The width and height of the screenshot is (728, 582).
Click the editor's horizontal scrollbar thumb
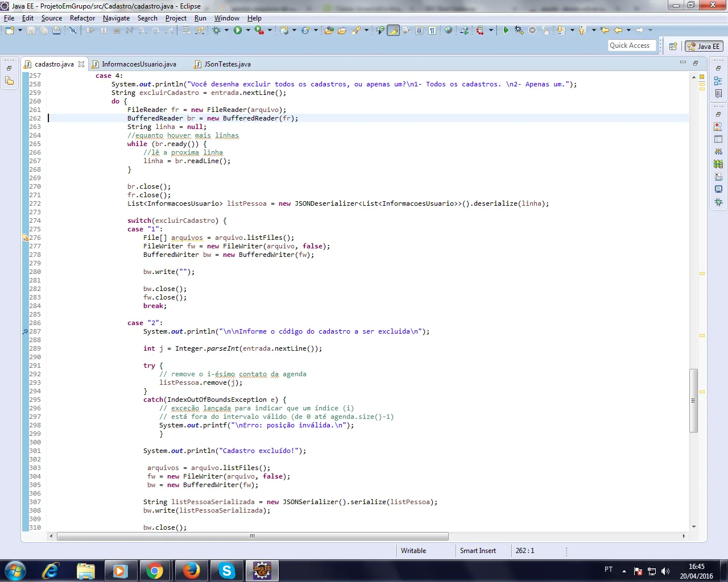coord(252,536)
